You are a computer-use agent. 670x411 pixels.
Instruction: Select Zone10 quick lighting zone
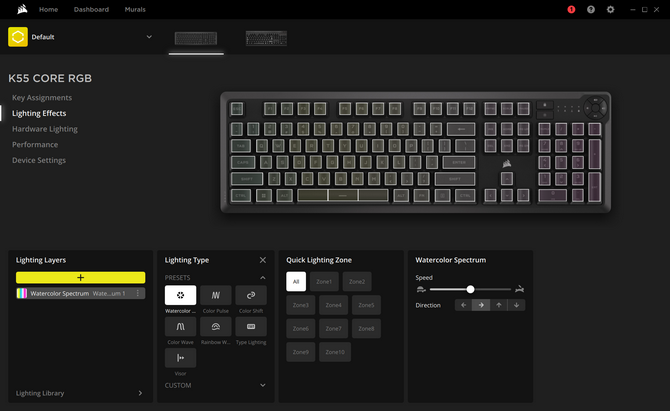(x=335, y=352)
